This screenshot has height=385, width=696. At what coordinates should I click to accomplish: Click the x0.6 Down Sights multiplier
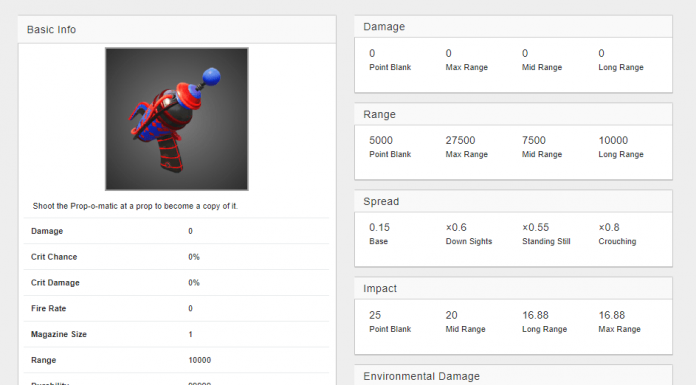click(x=456, y=227)
